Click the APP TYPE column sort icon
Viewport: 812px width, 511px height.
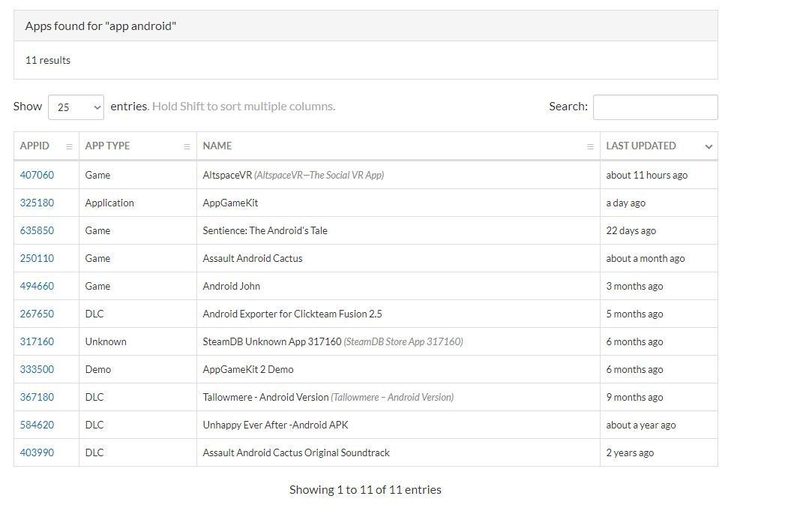coord(187,146)
